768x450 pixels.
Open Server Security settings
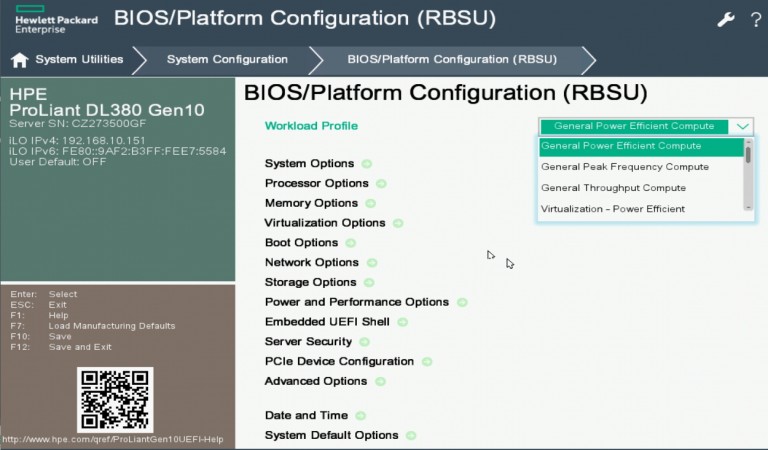point(308,342)
